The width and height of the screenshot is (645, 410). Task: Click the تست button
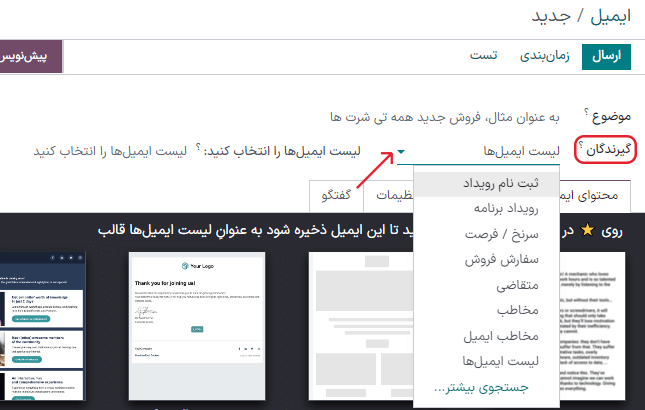point(485,56)
